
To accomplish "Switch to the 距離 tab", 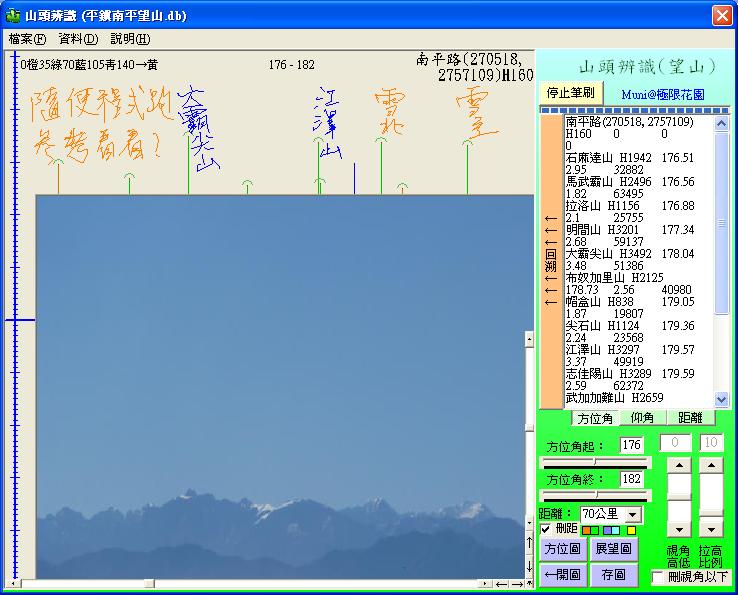I will pyautogui.click(x=690, y=418).
